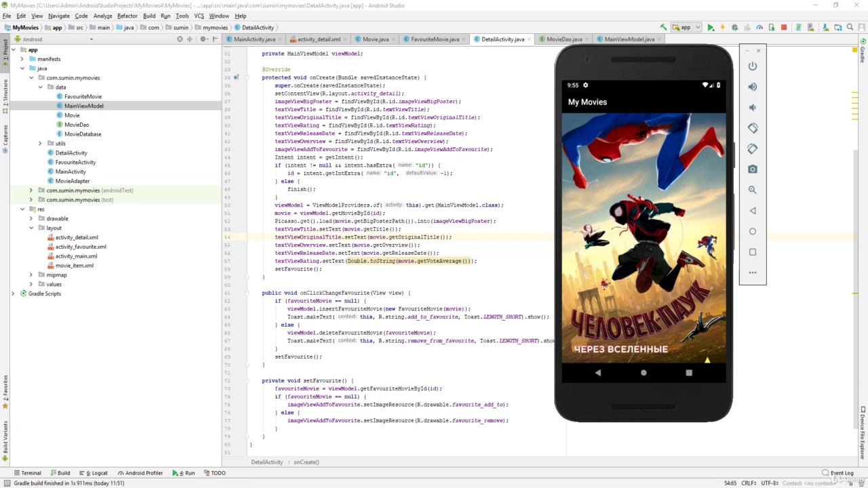The width and height of the screenshot is (868, 488).
Task: Expand the Gradle Scripts node
Action: (13, 293)
